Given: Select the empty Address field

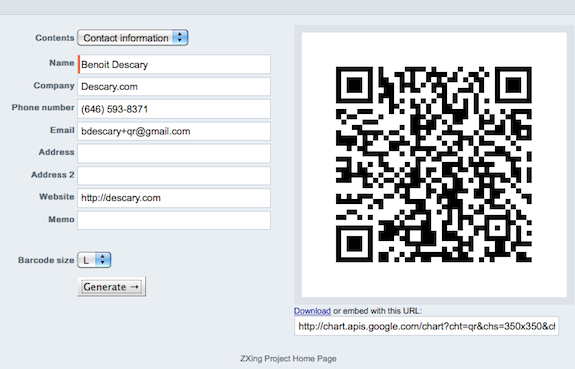Looking at the screenshot, I should (174, 153).
